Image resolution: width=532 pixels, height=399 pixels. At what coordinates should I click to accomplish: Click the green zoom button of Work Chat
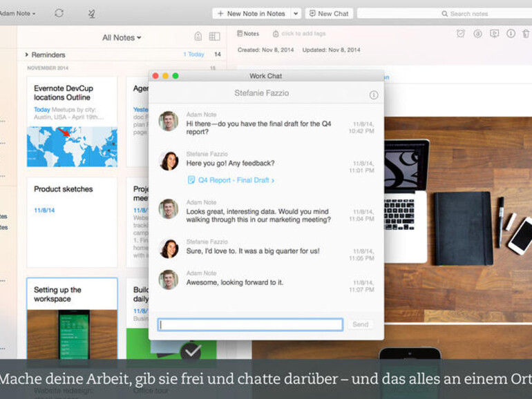pyautogui.click(x=175, y=76)
